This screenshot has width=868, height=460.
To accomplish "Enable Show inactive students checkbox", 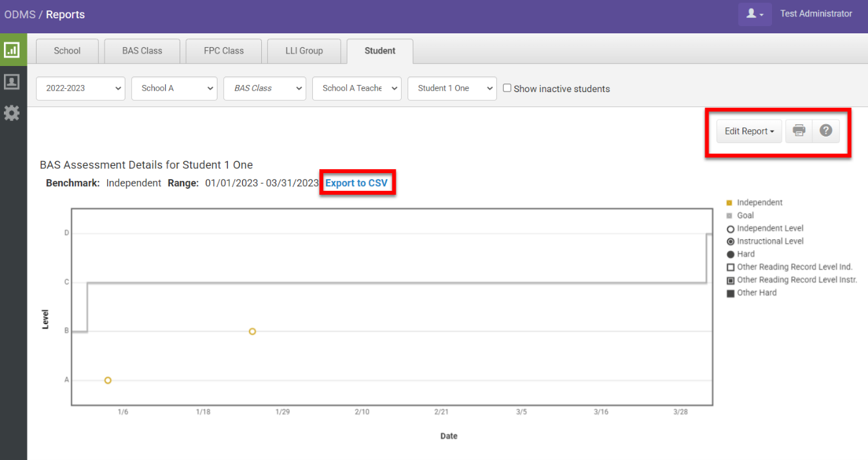I will (x=507, y=88).
